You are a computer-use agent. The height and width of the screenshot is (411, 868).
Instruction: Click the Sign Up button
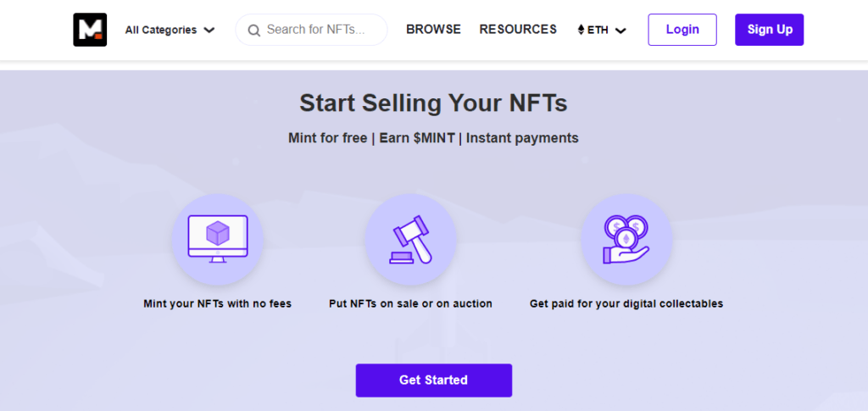[x=770, y=30]
